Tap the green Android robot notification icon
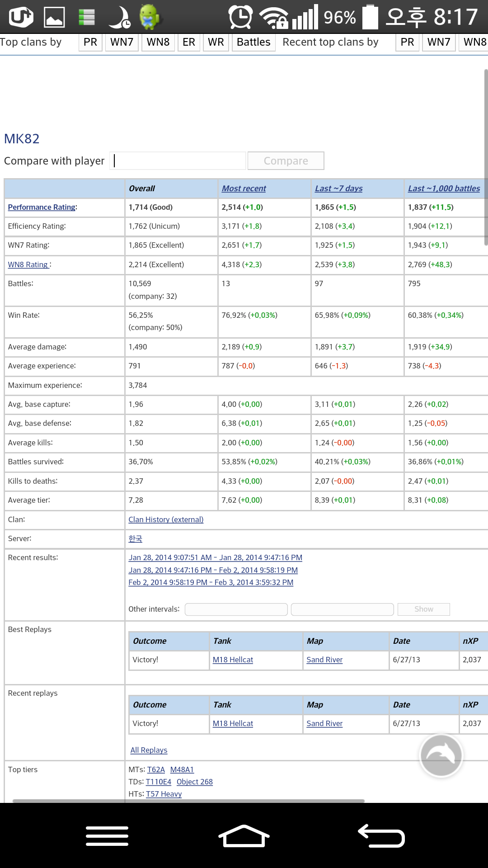488x868 pixels. click(149, 17)
